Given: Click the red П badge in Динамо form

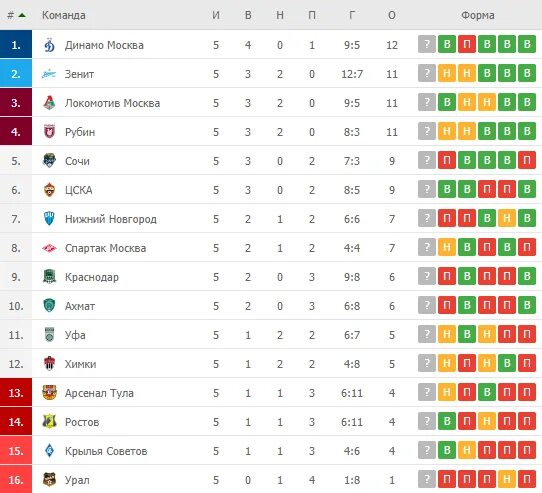Looking at the screenshot, I should [x=467, y=44].
